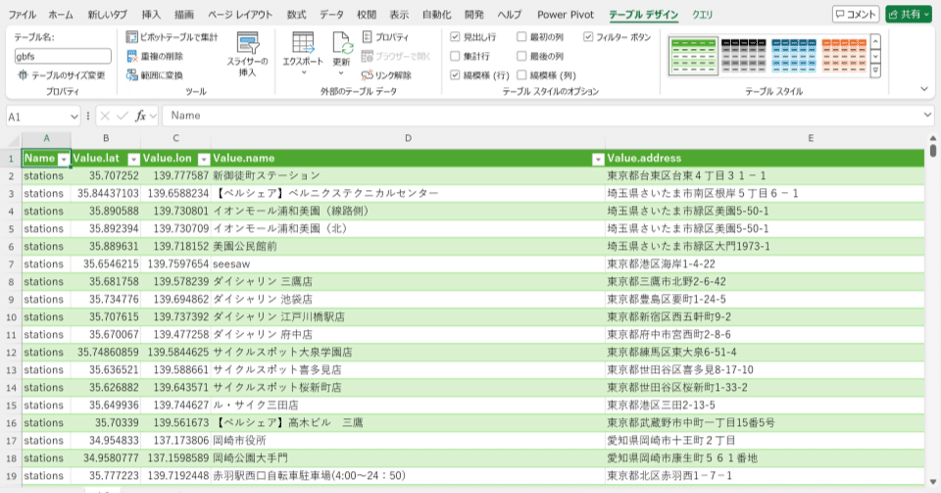This screenshot has height=493, width=941.
Task: Click the Value.address header cell
Action: pos(765,159)
